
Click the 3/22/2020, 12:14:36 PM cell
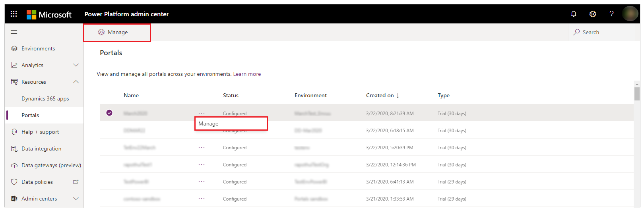coord(391,164)
